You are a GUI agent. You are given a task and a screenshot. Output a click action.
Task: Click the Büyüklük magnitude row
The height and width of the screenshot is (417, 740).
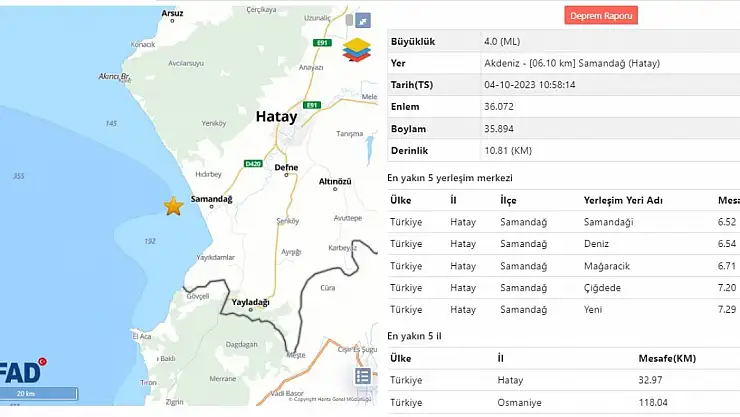point(563,41)
